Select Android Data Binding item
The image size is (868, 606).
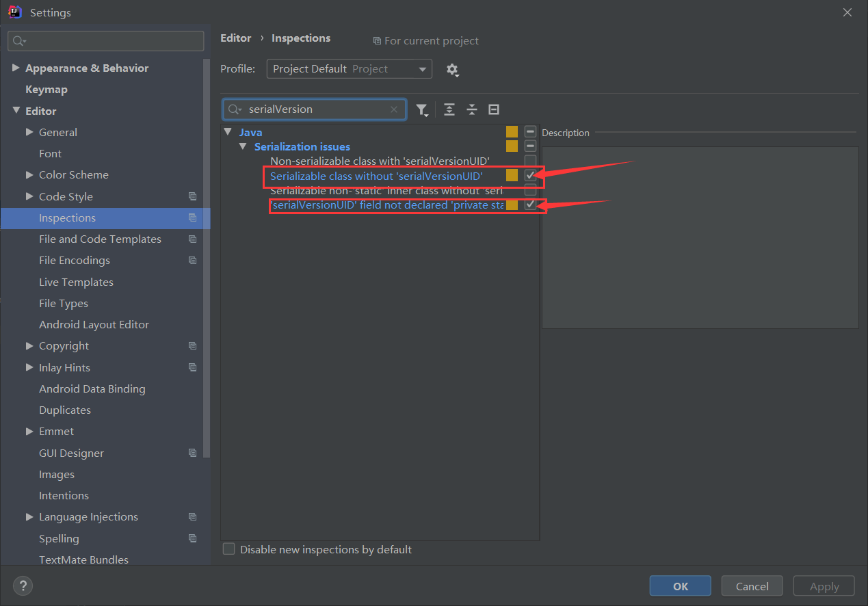click(92, 389)
